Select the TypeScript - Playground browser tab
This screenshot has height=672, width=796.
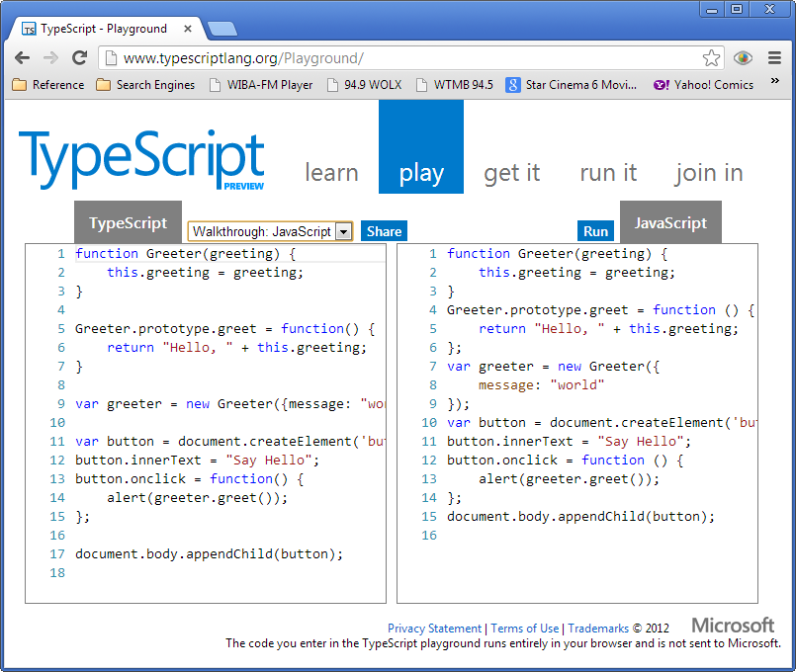point(104,29)
